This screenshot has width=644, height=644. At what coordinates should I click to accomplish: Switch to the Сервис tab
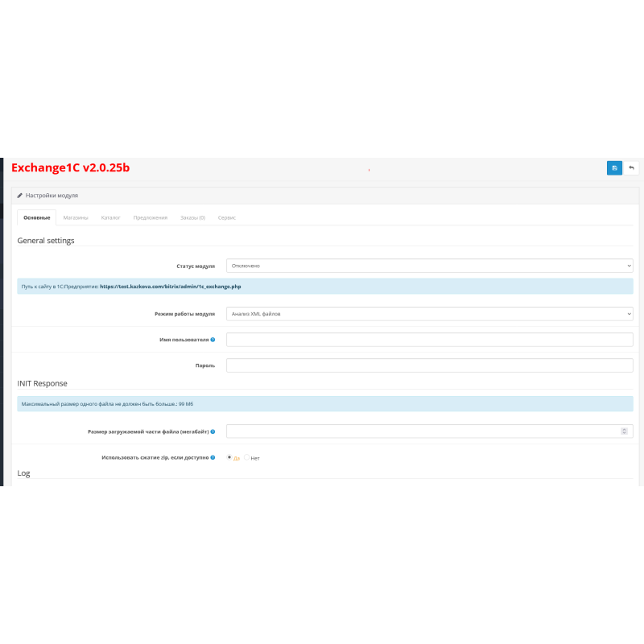(226, 217)
